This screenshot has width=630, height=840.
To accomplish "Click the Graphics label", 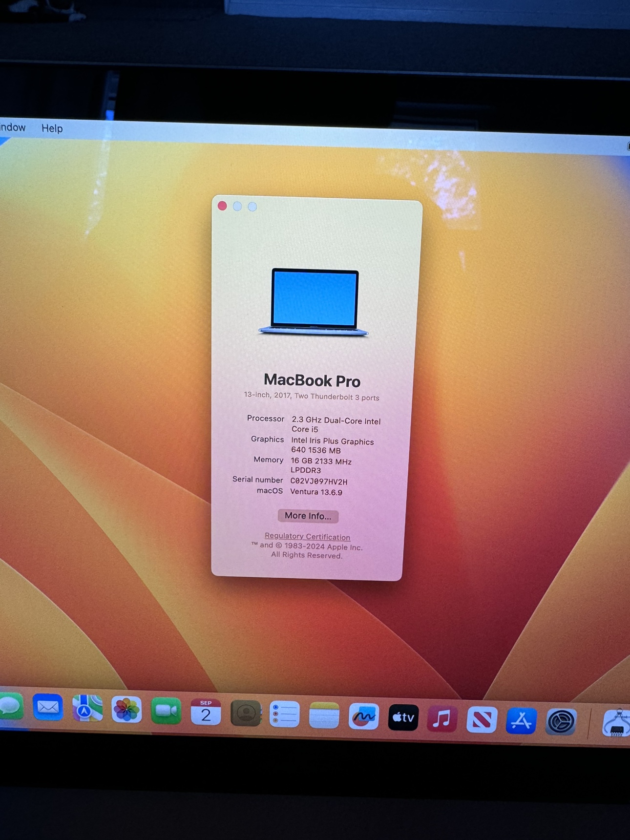I will (x=267, y=439).
